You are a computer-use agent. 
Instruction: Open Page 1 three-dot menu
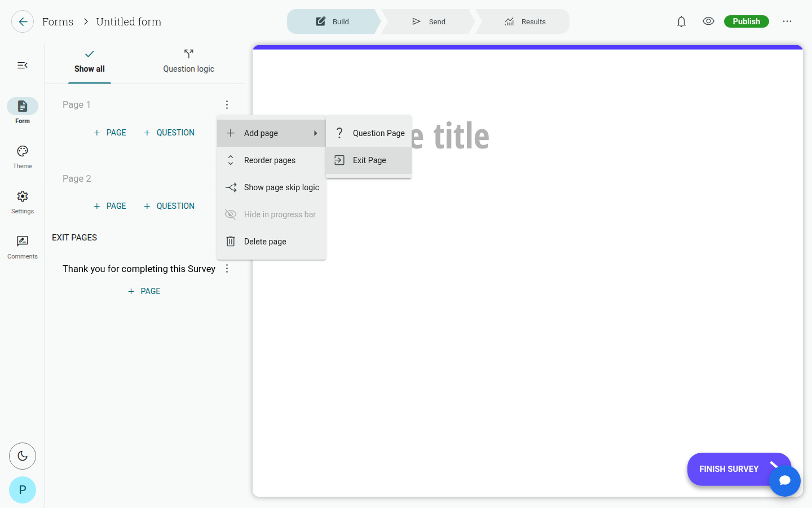pos(227,104)
